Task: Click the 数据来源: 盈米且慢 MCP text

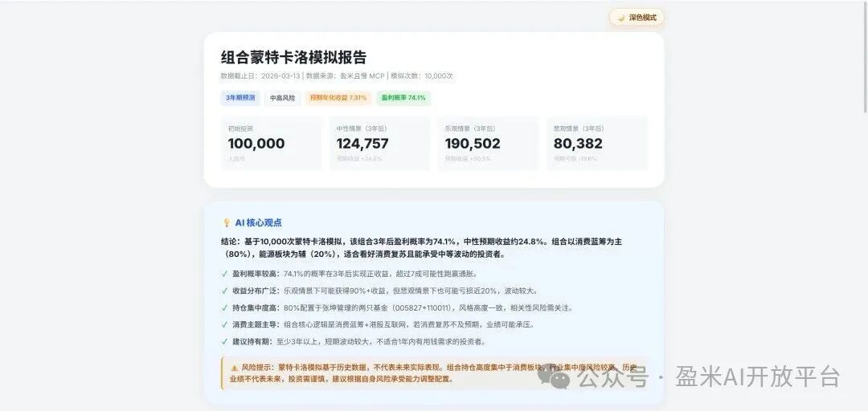Action: point(346,76)
